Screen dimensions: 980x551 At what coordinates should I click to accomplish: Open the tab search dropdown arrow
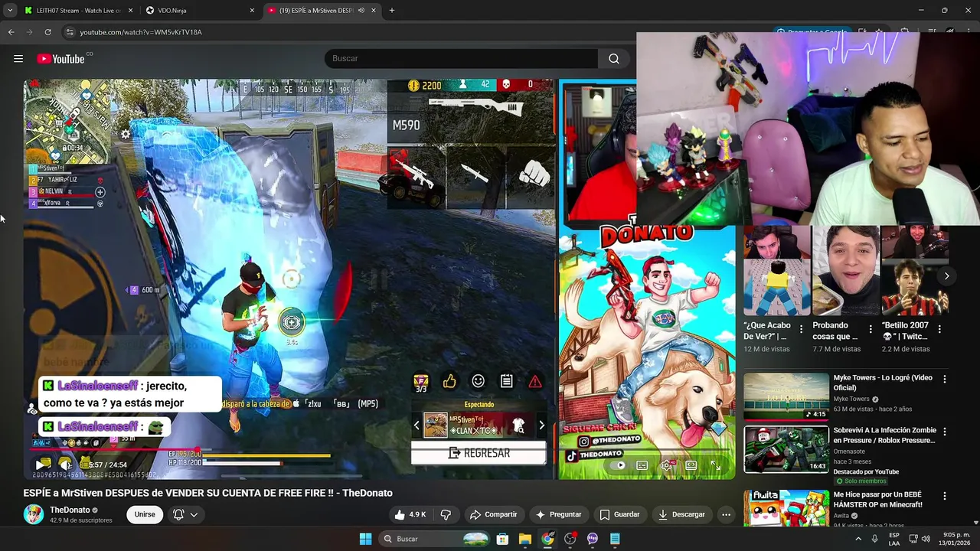[9, 11]
